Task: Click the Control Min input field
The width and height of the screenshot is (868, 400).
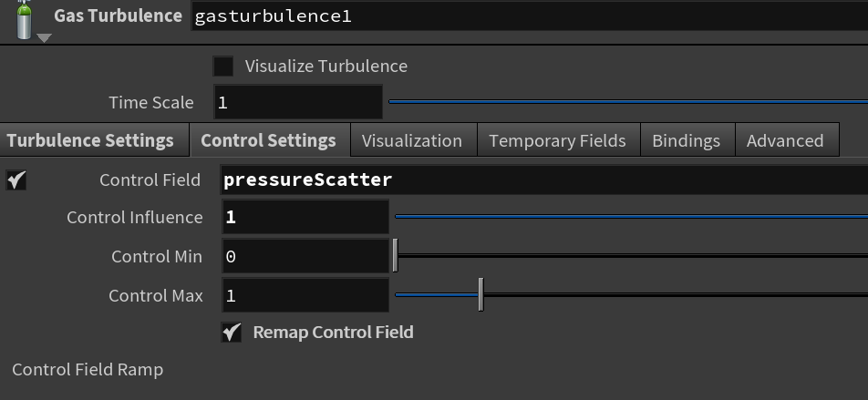Action: tap(305, 257)
